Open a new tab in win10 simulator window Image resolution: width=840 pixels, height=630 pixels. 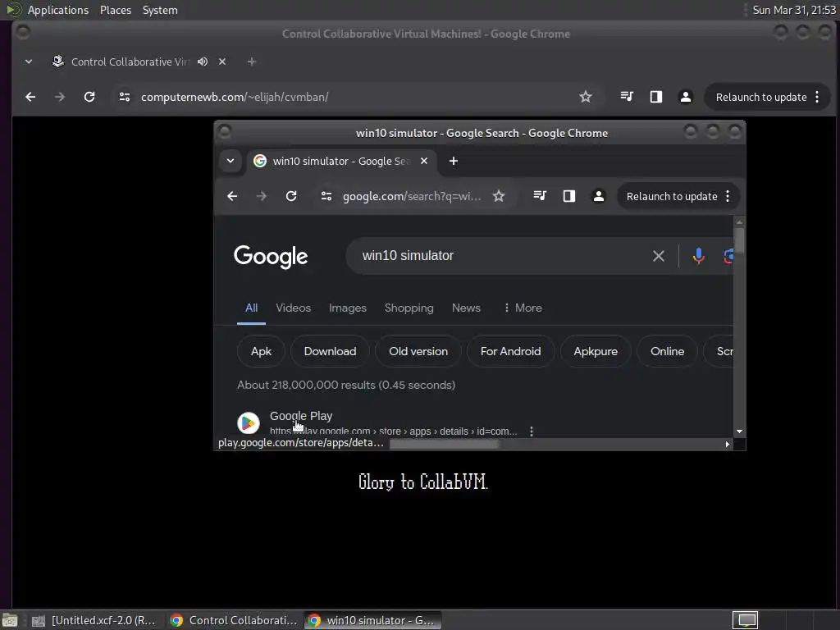click(453, 161)
